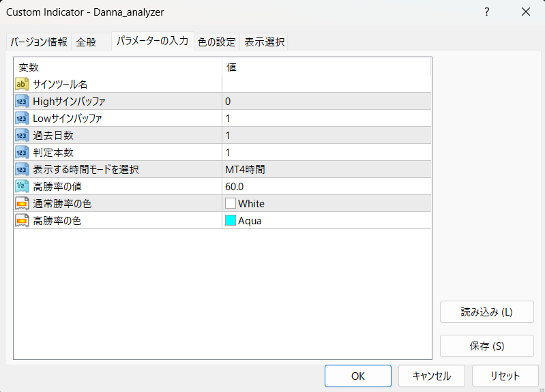Open the 色の設定 tab

(216, 42)
